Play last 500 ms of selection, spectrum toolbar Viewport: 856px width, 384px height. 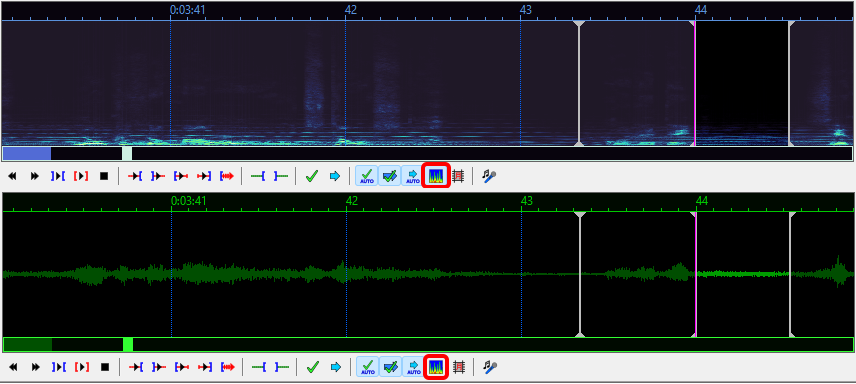tap(204, 176)
